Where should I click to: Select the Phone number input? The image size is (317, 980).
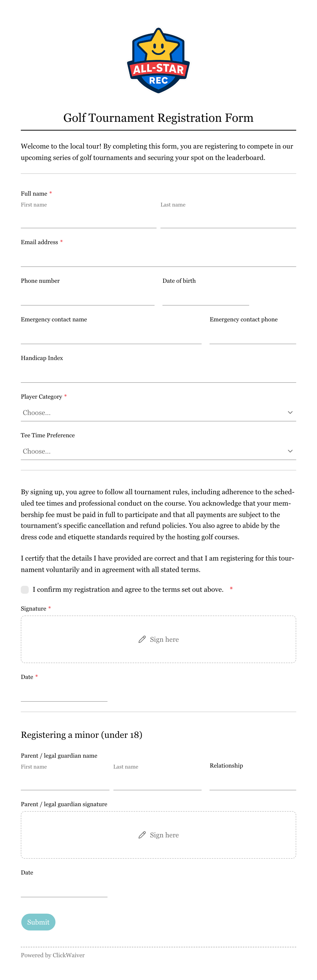87,297
